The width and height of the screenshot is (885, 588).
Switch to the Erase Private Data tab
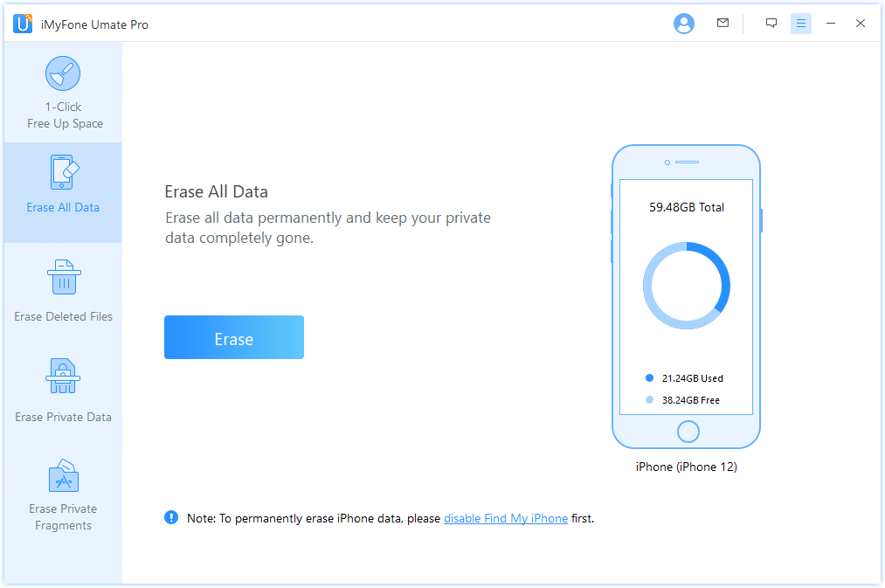pos(63,417)
